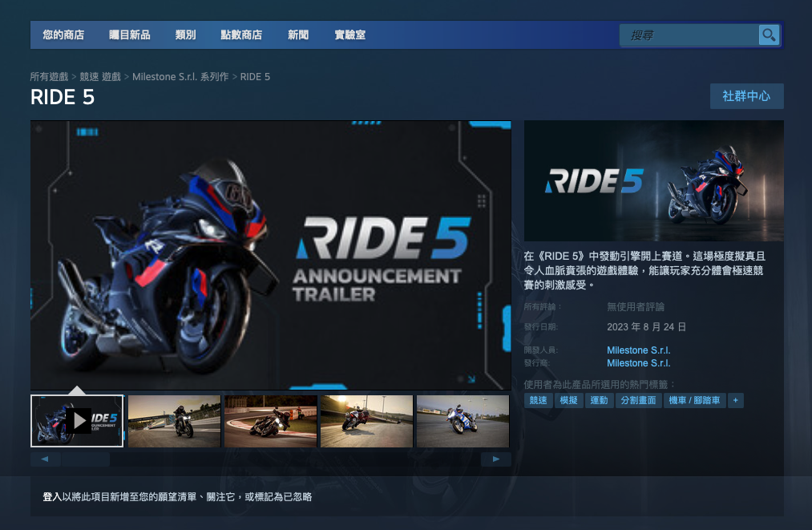Expand more tags with the plus button
This screenshot has width=812, height=530.
point(735,400)
